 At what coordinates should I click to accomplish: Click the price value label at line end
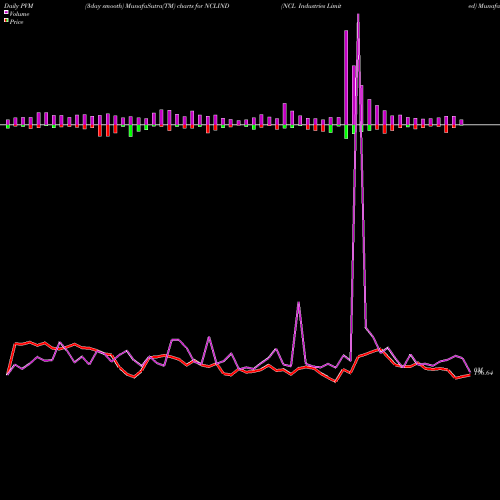point(483,373)
